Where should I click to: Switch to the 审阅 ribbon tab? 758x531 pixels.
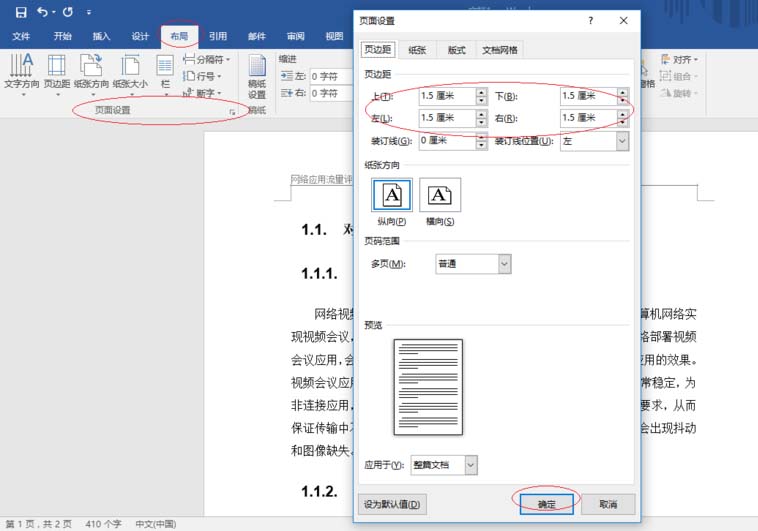295,36
